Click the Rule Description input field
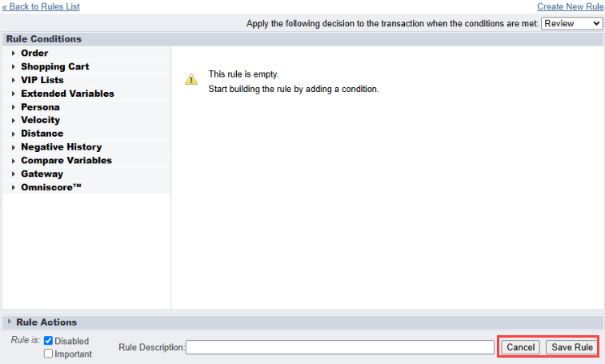This screenshot has width=605, height=364. (x=340, y=347)
